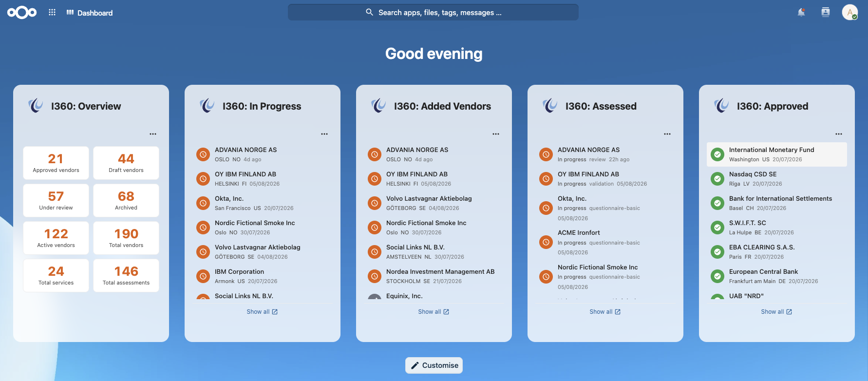
Task: Show all In Progress vendors
Action: click(x=262, y=312)
